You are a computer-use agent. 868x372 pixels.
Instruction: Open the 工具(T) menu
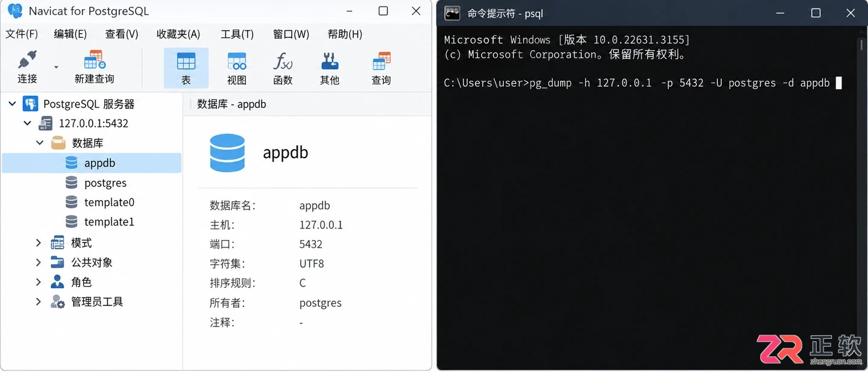(x=237, y=34)
